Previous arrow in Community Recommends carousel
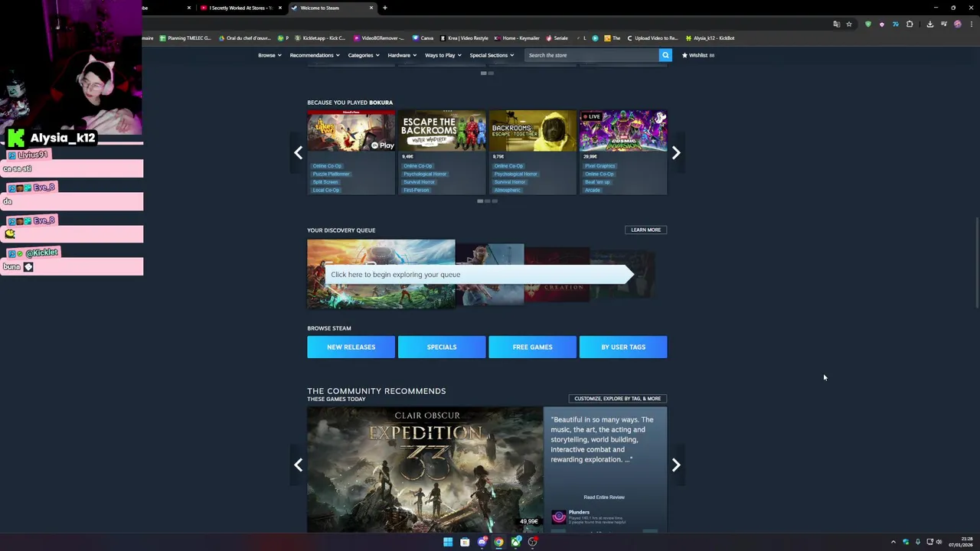This screenshot has height=551, width=980. 298,465
